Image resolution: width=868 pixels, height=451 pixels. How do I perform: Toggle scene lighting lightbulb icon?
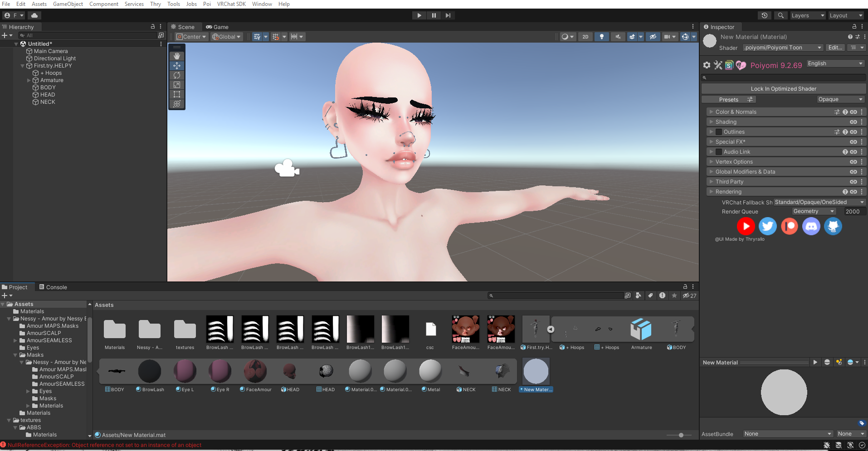[x=602, y=37]
